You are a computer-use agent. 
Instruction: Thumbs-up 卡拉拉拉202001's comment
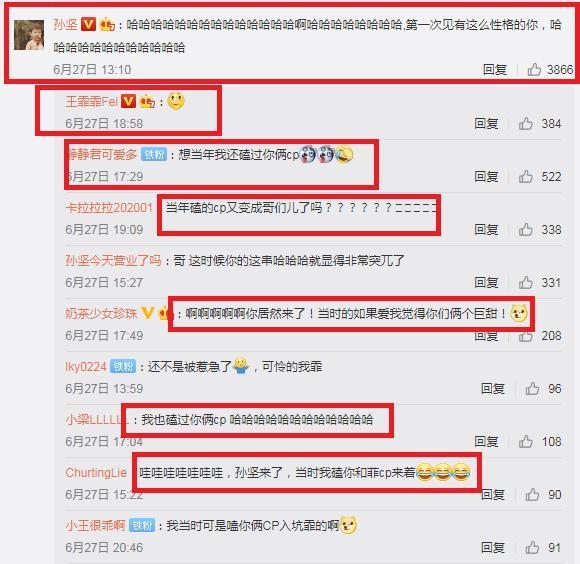click(x=526, y=230)
